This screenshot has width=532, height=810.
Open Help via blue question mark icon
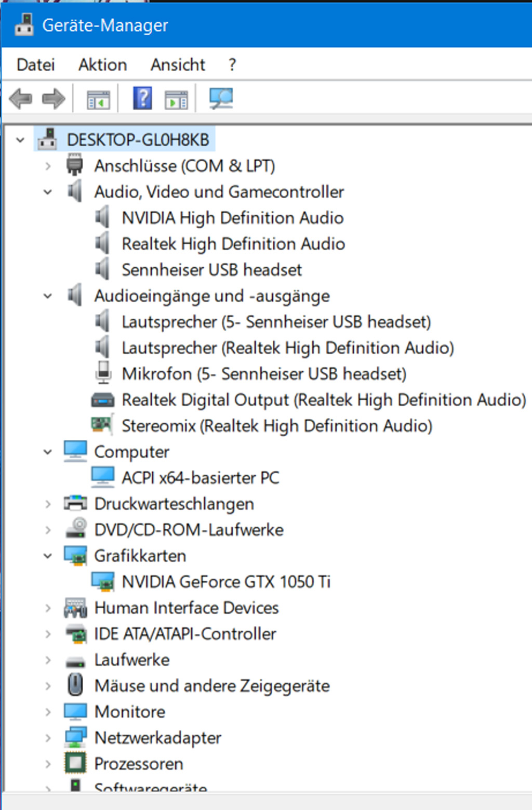(142, 98)
